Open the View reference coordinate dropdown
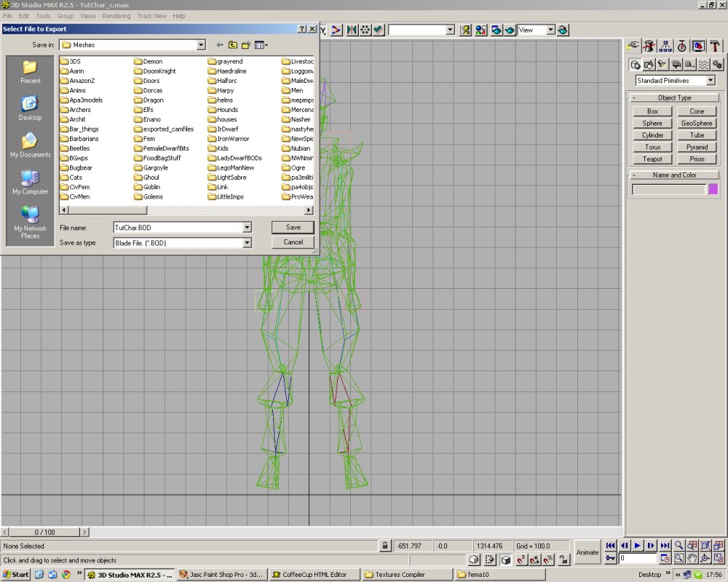This screenshot has width=728, height=582. [550, 30]
